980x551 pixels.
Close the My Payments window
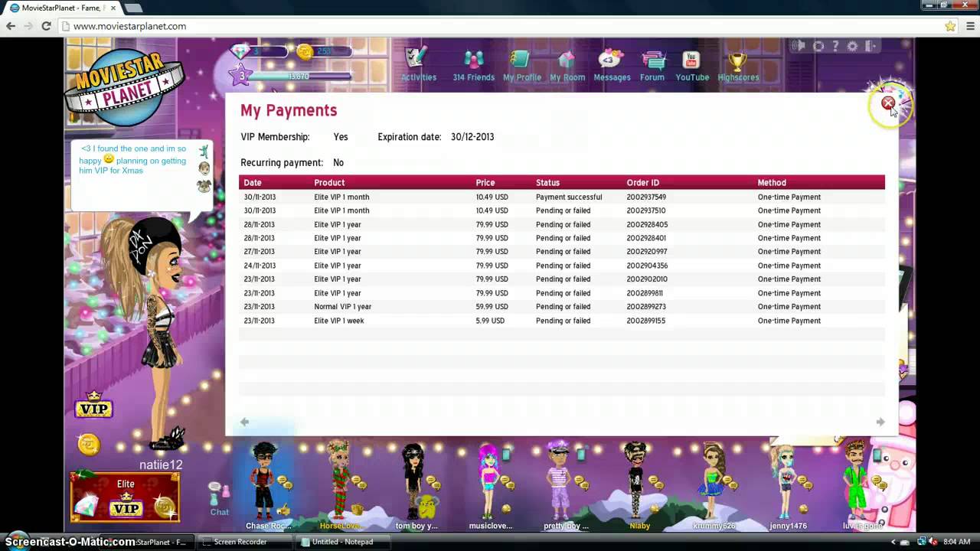pos(887,103)
